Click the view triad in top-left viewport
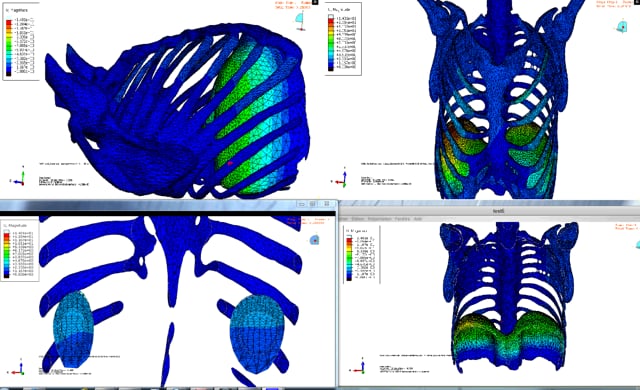The width and height of the screenshot is (640, 390). coord(19,177)
